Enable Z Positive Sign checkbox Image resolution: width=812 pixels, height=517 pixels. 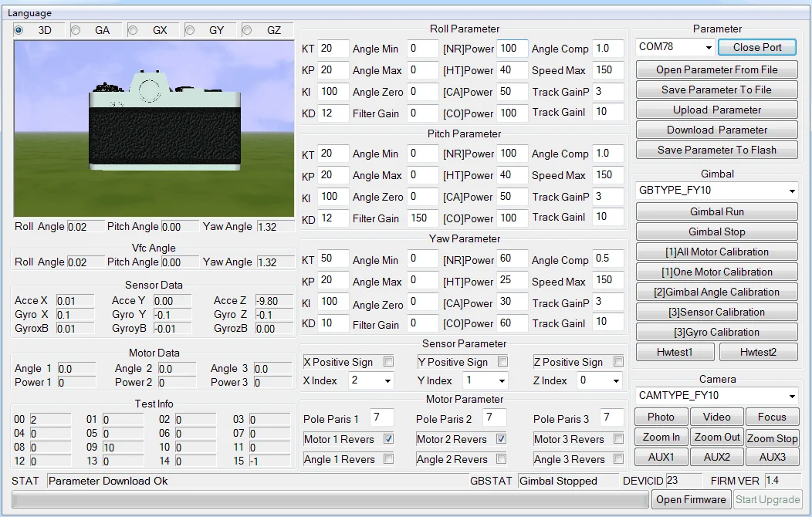617,361
